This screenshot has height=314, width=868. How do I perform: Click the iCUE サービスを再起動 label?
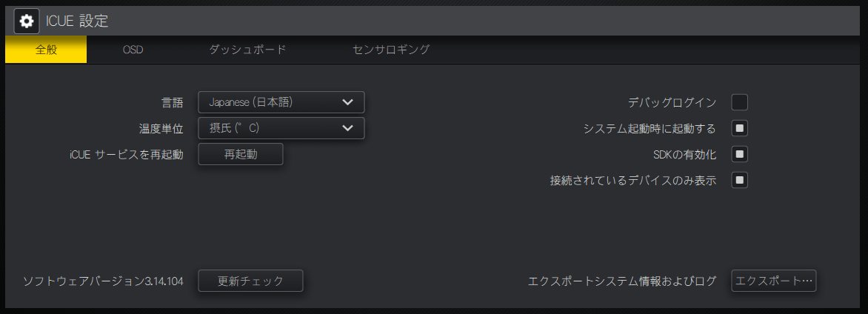click(x=125, y=154)
